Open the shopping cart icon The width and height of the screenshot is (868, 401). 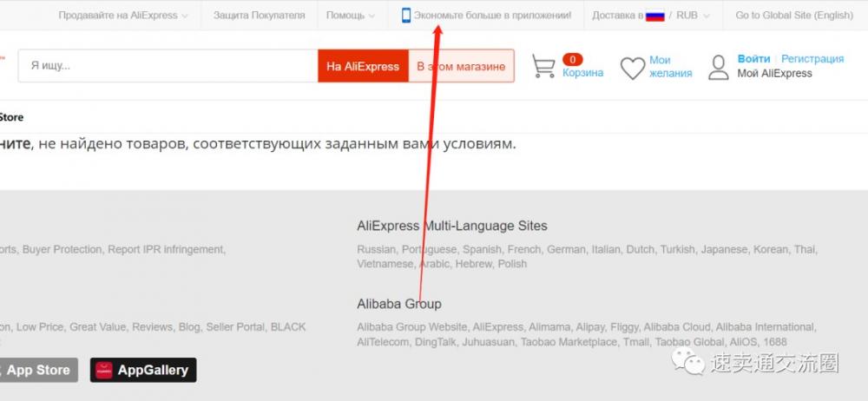pos(543,65)
